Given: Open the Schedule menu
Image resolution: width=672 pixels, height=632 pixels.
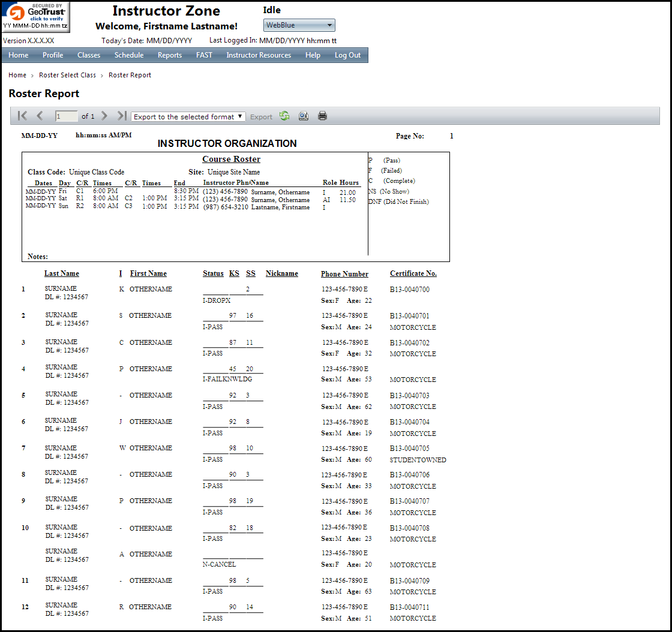Looking at the screenshot, I should click(x=129, y=55).
